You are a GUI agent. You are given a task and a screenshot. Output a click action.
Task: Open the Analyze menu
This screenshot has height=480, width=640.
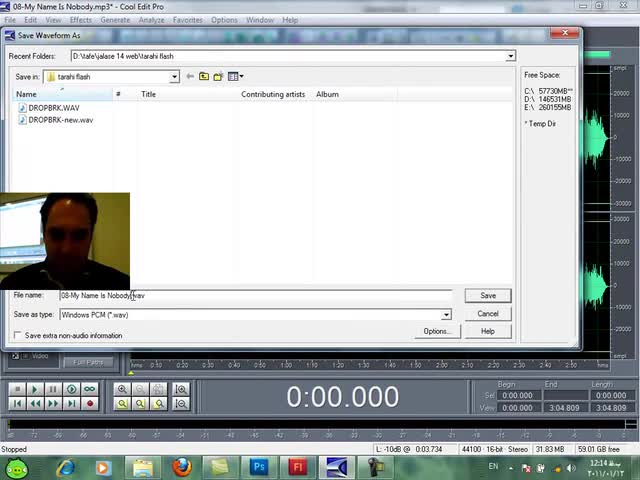pyautogui.click(x=151, y=20)
